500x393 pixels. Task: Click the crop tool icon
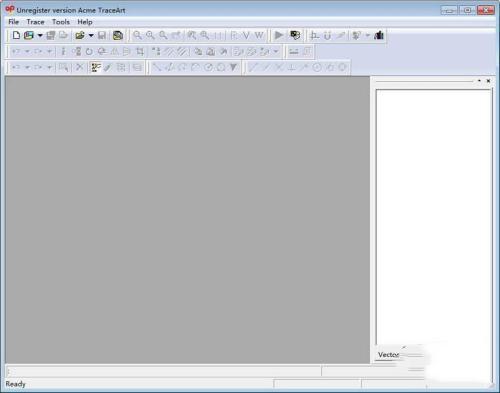pyautogui.click(x=140, y=51)
